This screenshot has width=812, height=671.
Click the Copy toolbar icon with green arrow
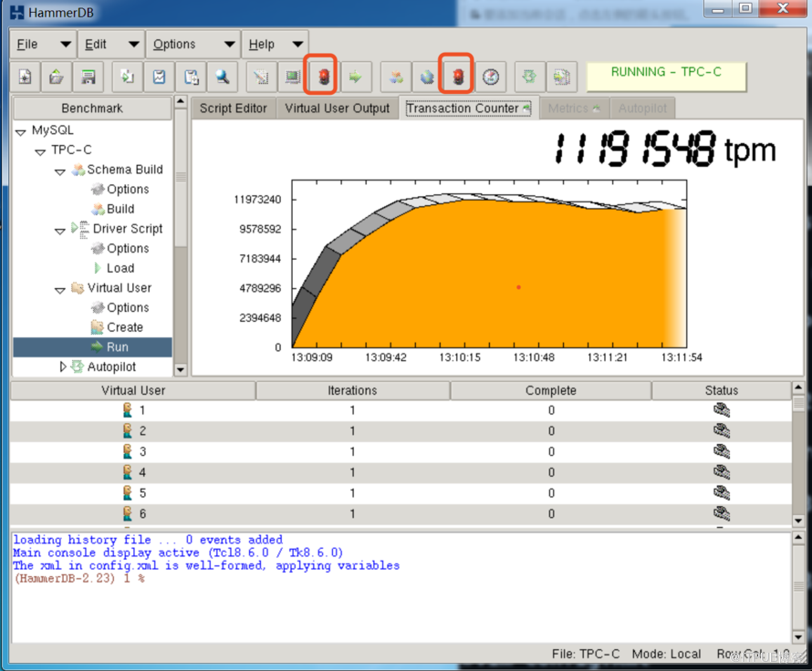[128, 77]
